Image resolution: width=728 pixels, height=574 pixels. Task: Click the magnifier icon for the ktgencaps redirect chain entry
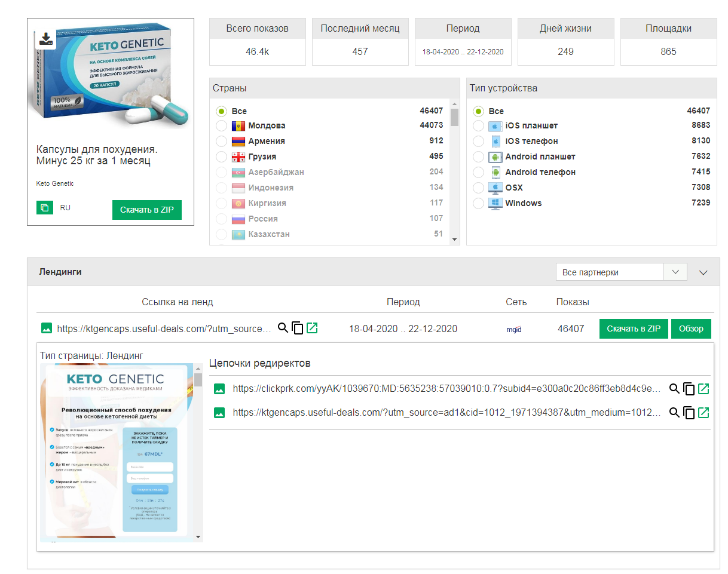(674, 412)
